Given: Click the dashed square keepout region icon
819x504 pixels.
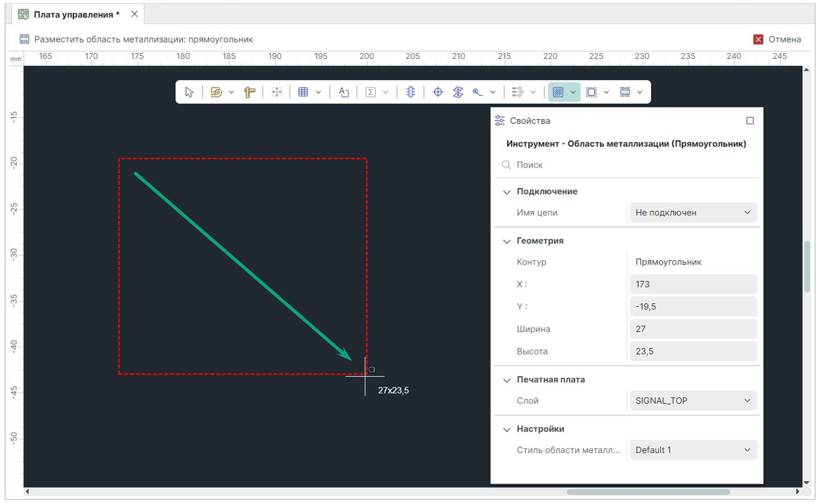Looking at the screenshot, I should tap(591, 92).
